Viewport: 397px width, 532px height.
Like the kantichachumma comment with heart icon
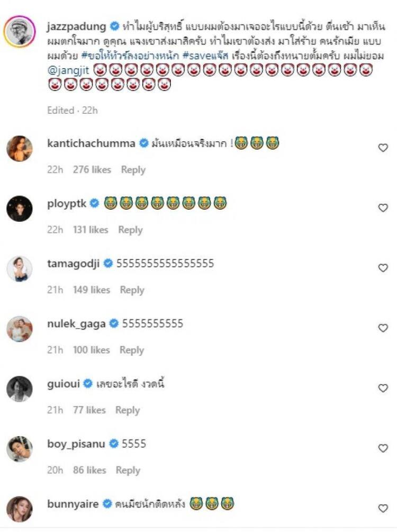tap(383, 148)
